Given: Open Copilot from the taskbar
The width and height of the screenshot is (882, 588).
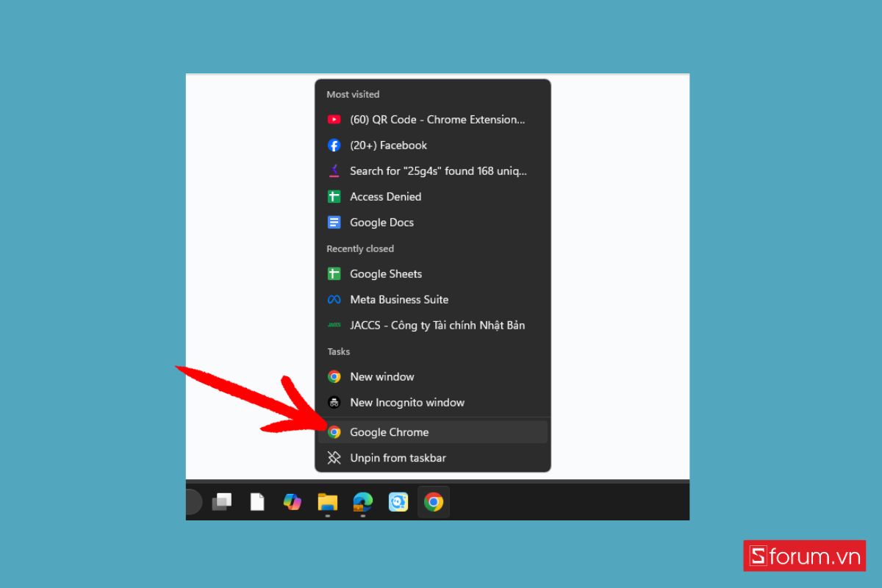Looking at the screenshot, I should (x=293, y=502).
